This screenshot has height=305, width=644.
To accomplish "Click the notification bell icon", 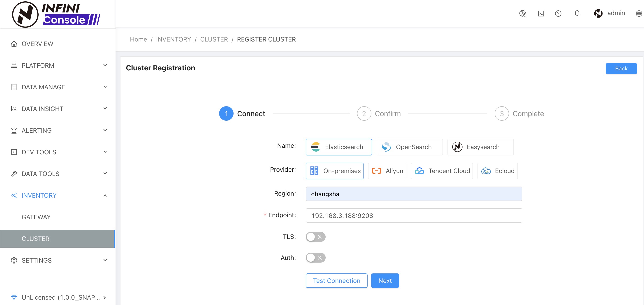I will coord(577,13).
